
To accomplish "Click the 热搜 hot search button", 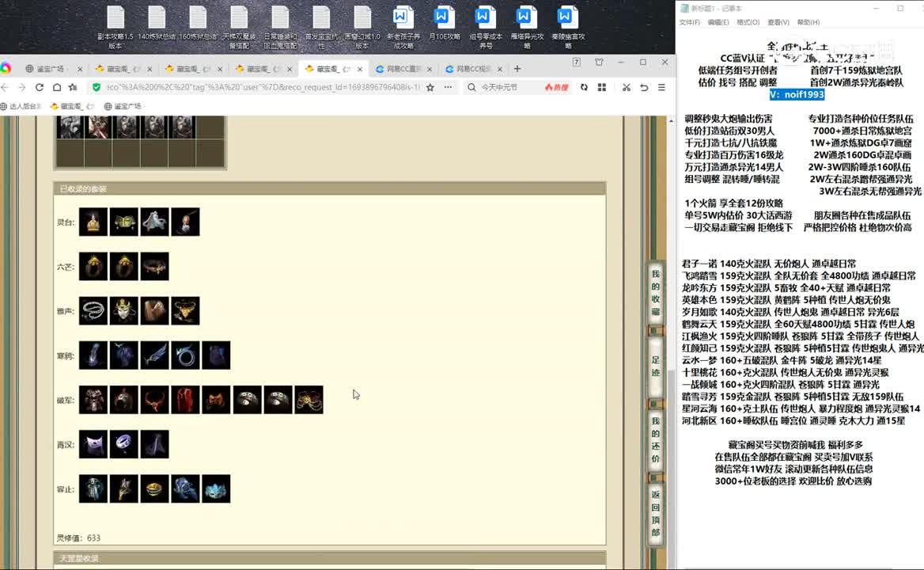I will coord(556,87).
